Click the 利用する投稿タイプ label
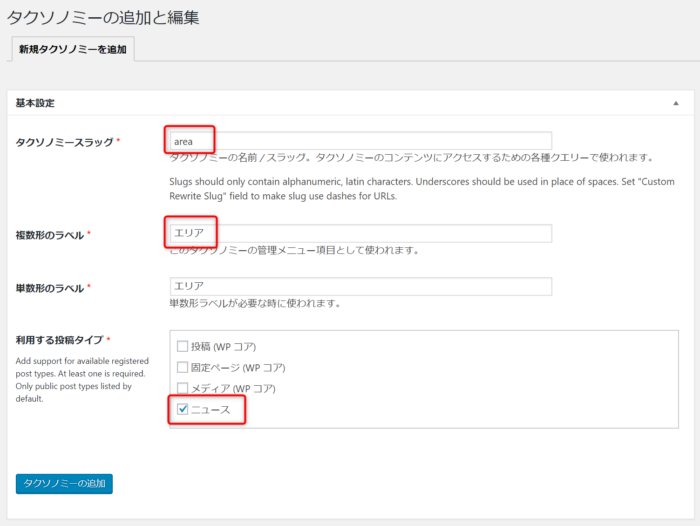700x526 pixels. pyautogui.click(x=59, y=341)
